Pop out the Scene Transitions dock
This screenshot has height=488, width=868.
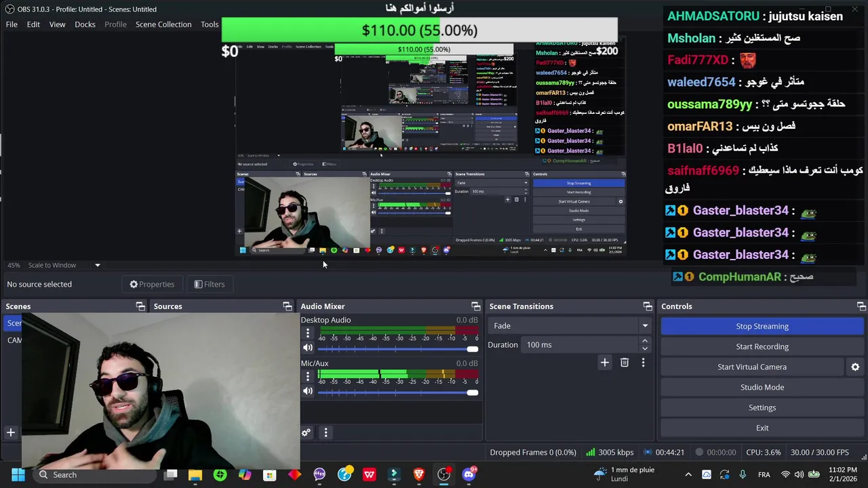[648, 306]
